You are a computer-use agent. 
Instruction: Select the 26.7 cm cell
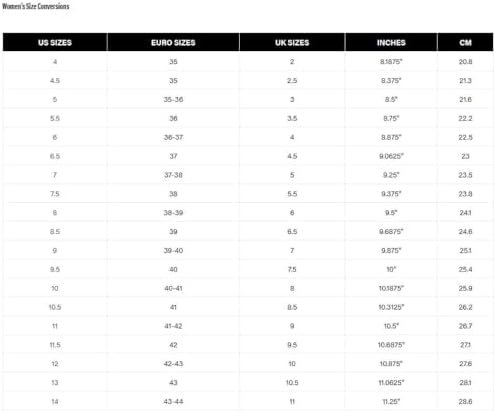click(465, 326)
